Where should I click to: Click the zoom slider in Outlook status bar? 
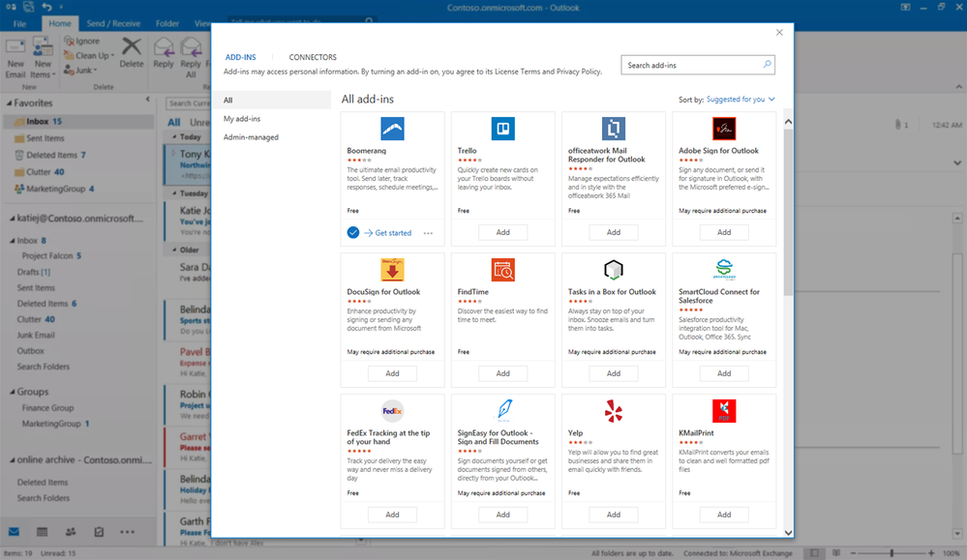click(891, 553)
